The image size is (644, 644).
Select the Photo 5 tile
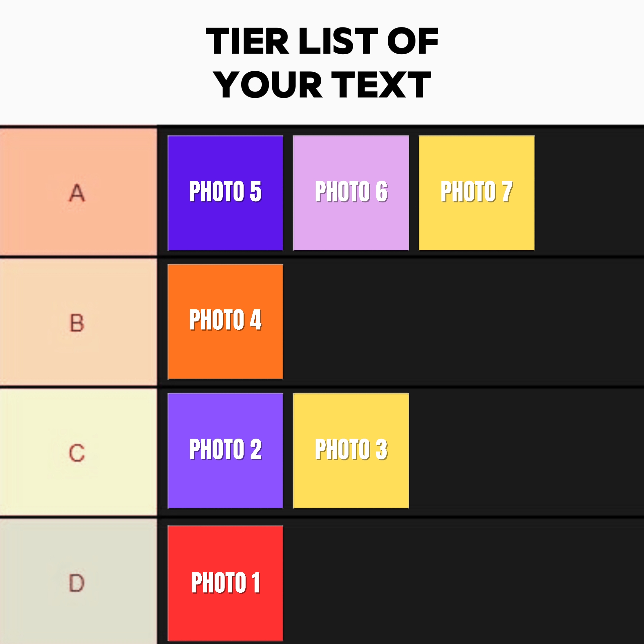point(225,193)
